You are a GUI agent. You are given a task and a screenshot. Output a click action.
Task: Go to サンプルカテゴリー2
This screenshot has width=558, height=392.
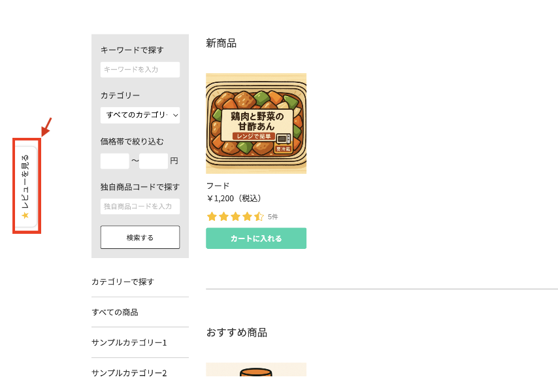point(129,373)
